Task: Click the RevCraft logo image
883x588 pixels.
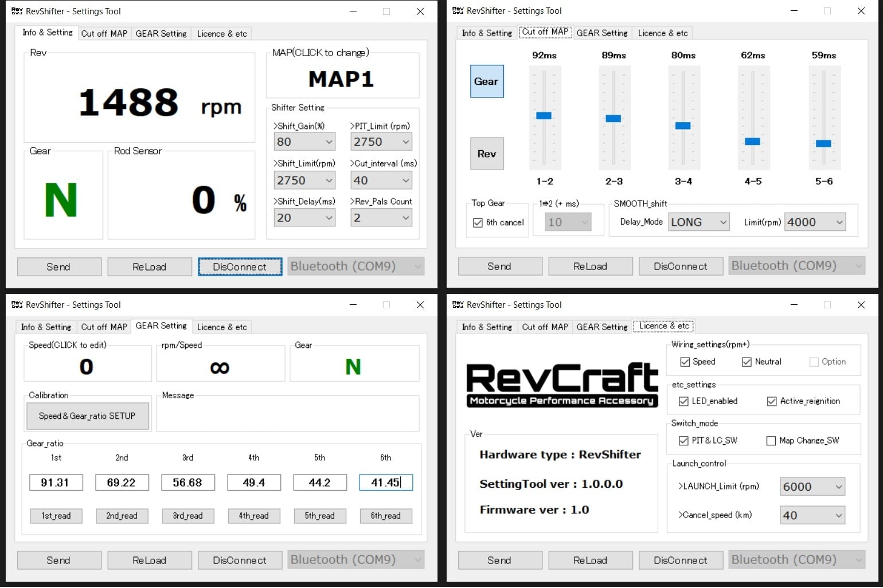Action: point(562,384)
